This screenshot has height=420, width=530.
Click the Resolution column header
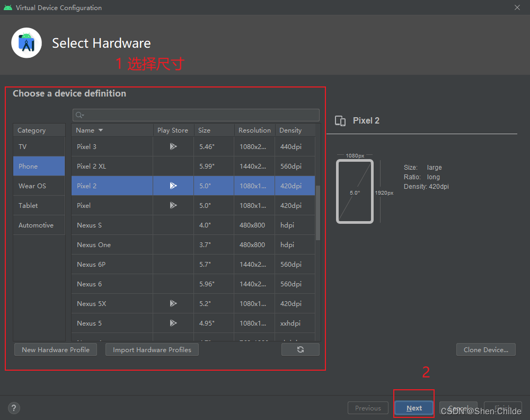[254, 130]
